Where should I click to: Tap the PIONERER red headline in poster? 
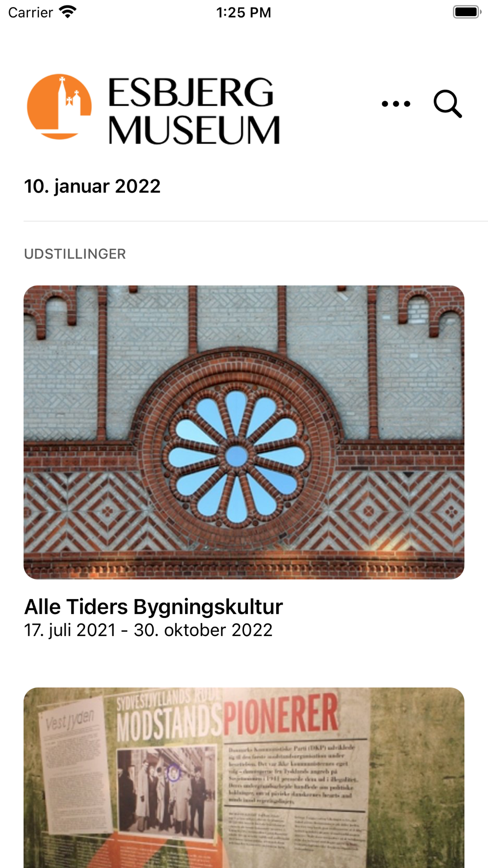click(280, 715)
